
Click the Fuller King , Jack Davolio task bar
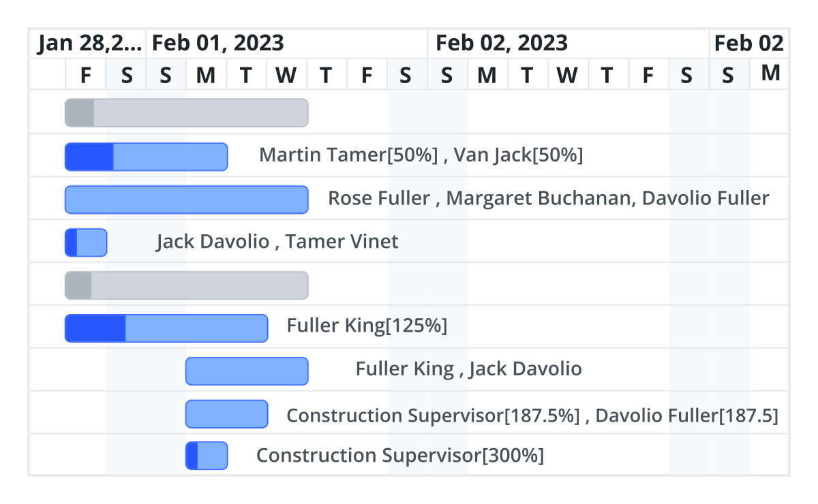tap(247, 371)
